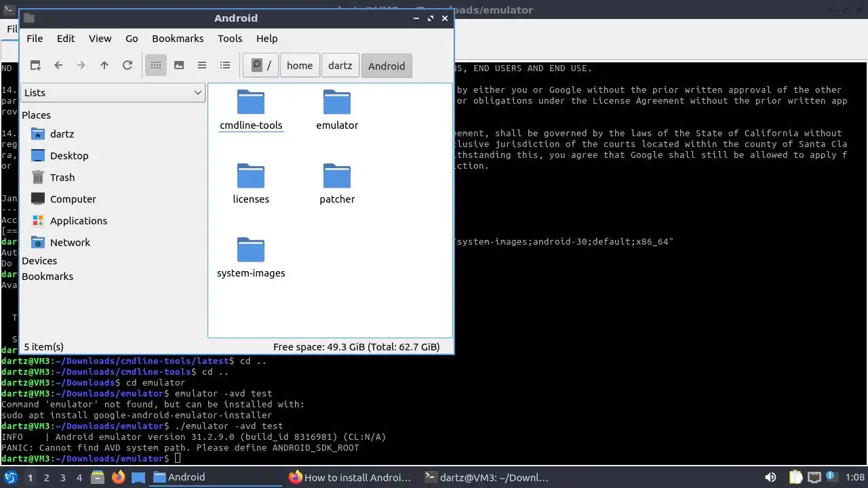Open the Help menu
This screenshot has width=868, height=488.
coord(267,39)
